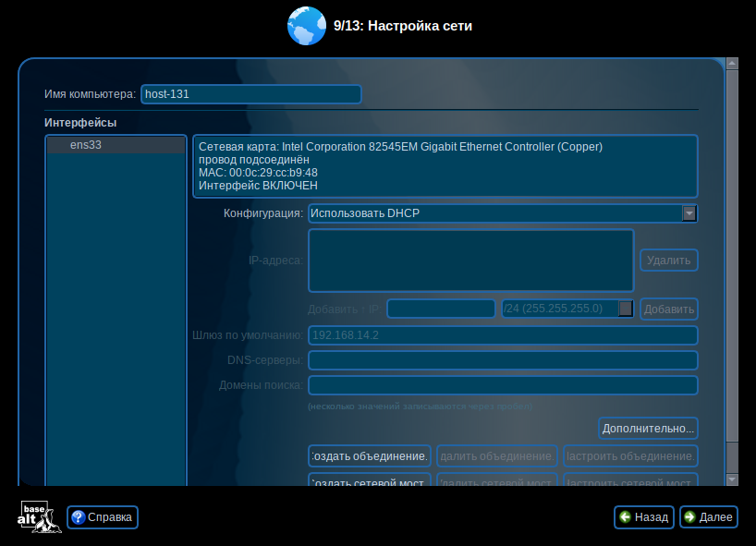Image resolution: width=756 pixels, height=546 pixels.
Task: Click the globe icon in the header
Action: tap(307, 25)
